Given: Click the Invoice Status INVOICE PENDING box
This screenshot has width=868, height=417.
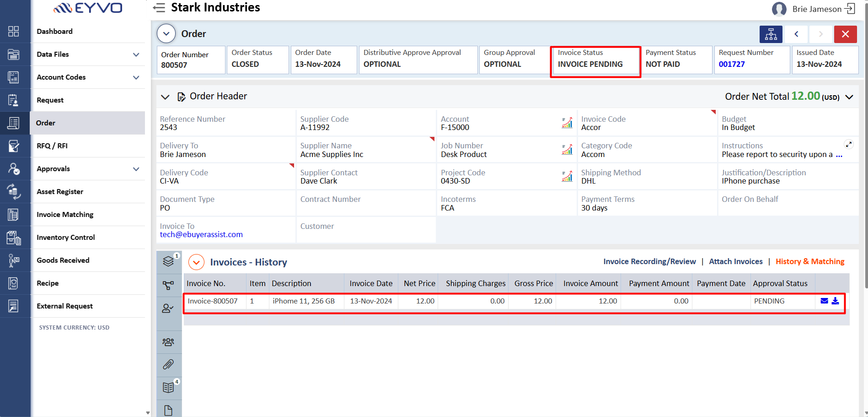Looking at the screenshot, I should [595, 60].
